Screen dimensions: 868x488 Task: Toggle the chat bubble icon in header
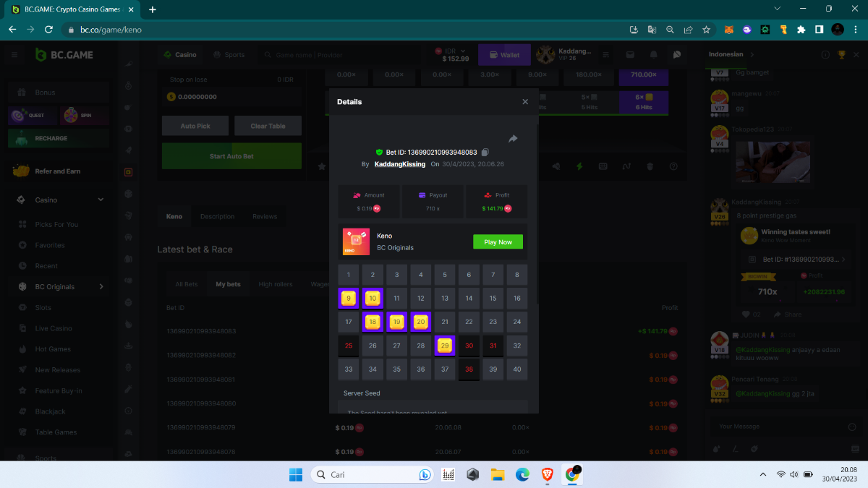(676, 55)
